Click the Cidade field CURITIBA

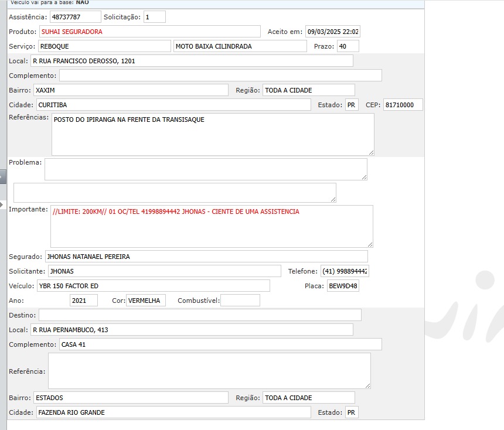173,105
